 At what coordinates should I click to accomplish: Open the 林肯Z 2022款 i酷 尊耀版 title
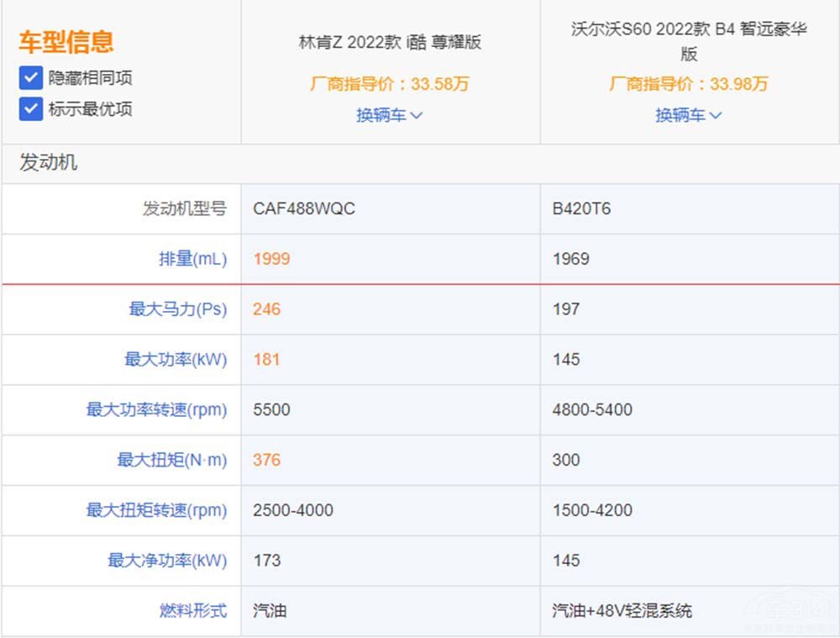[x=390, y=42]
